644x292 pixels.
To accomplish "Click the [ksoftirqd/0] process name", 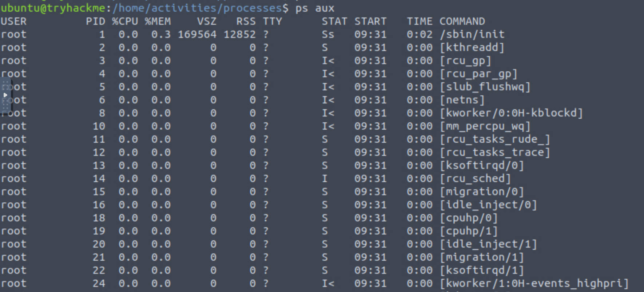I will [482, 166].
